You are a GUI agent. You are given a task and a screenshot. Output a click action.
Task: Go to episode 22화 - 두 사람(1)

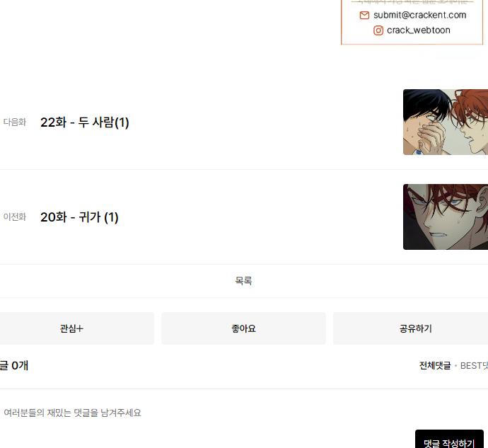pyautogui.click(x=85, y=122)
